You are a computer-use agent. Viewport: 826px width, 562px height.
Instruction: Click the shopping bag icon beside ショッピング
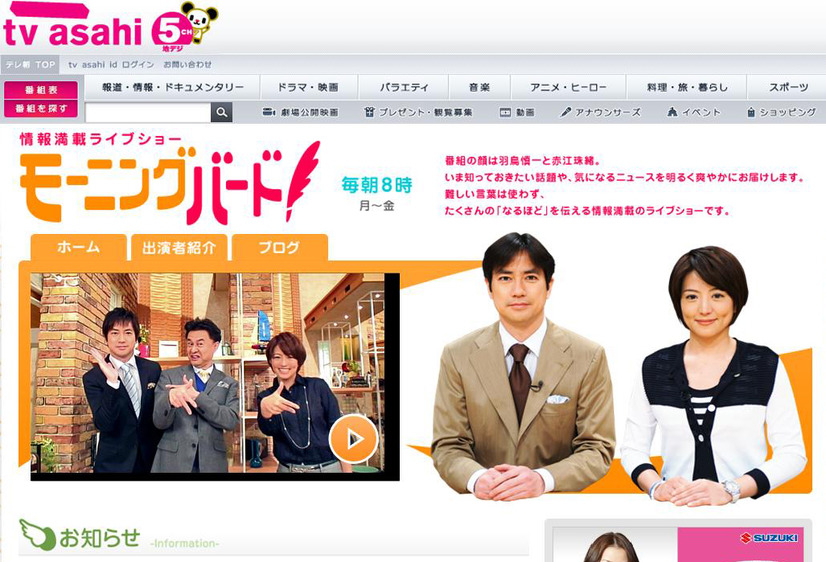tap(751, 112)
